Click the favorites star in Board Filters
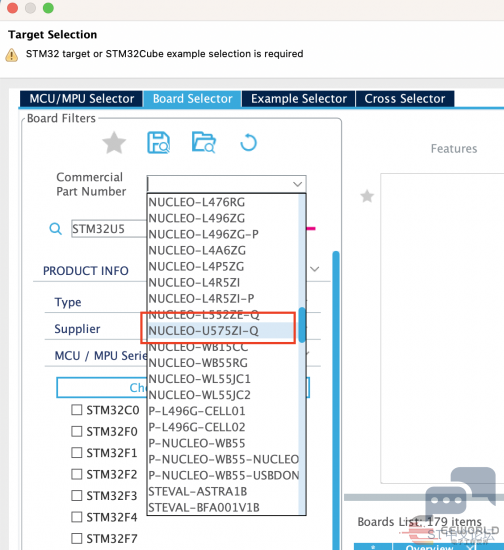504x550 pixels. tap(114, 143)
